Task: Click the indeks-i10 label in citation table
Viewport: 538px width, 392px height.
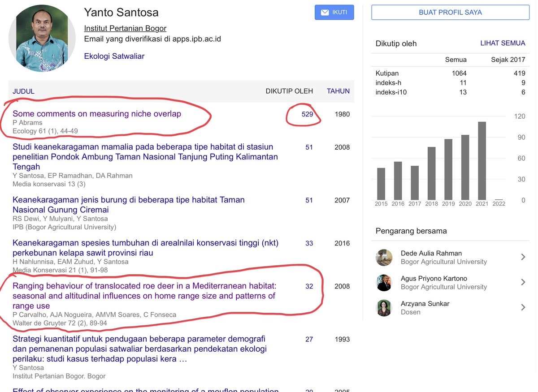Action: pyautogui.click(x=391, y=92)
